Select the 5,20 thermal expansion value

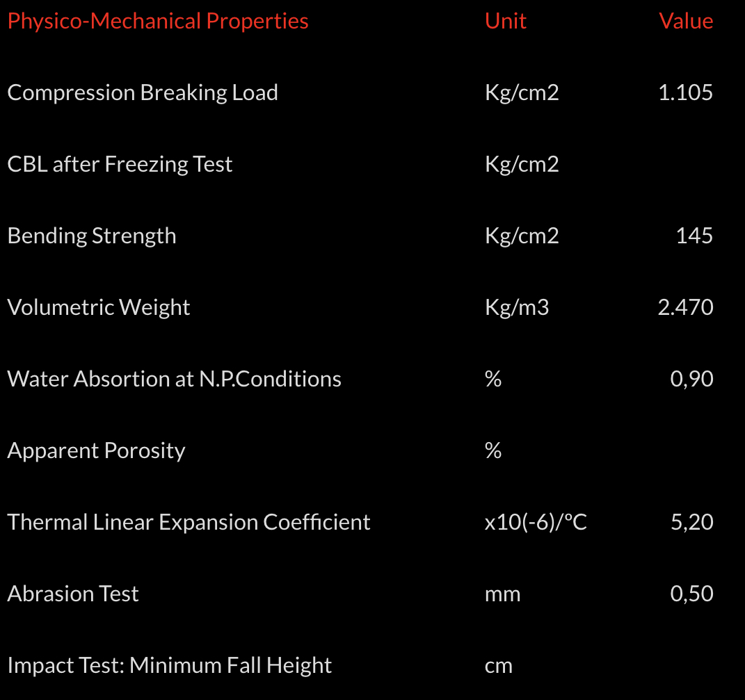(x=691, y=522)
